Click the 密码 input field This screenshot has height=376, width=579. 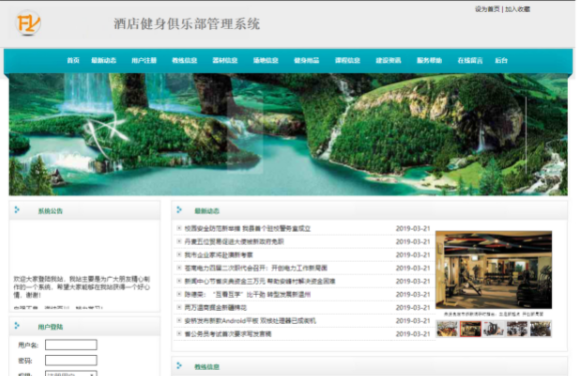click(x=71, y=360)
